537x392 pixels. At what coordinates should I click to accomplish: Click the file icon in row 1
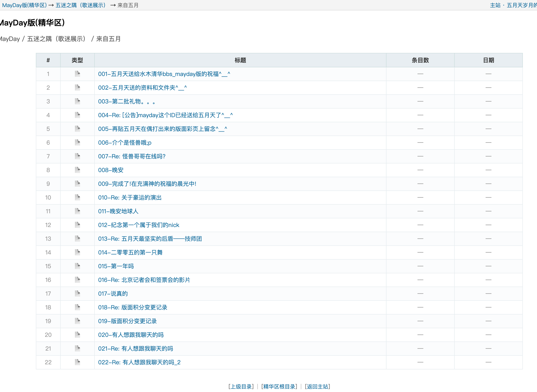[77, 74]
